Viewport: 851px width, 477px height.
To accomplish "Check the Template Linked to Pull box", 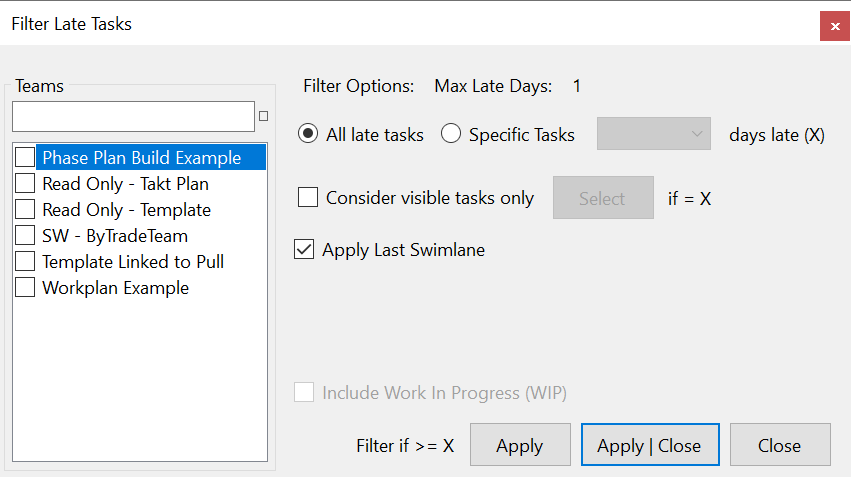I will click(25, 262).
